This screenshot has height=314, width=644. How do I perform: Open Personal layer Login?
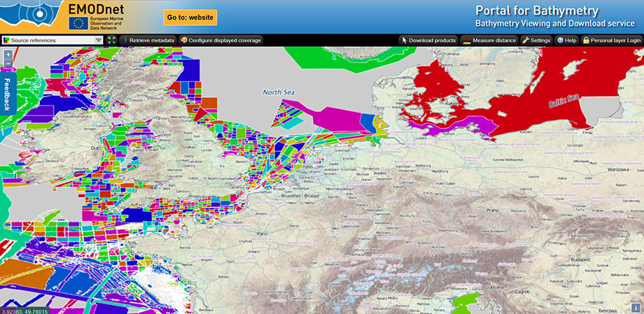(611, 41)
